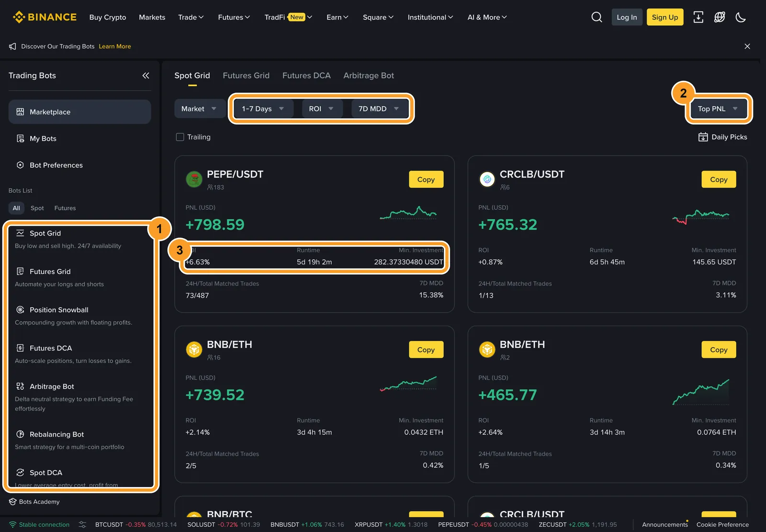Open the search magnifier icon

pyautogui.click(x=597, y=17)
